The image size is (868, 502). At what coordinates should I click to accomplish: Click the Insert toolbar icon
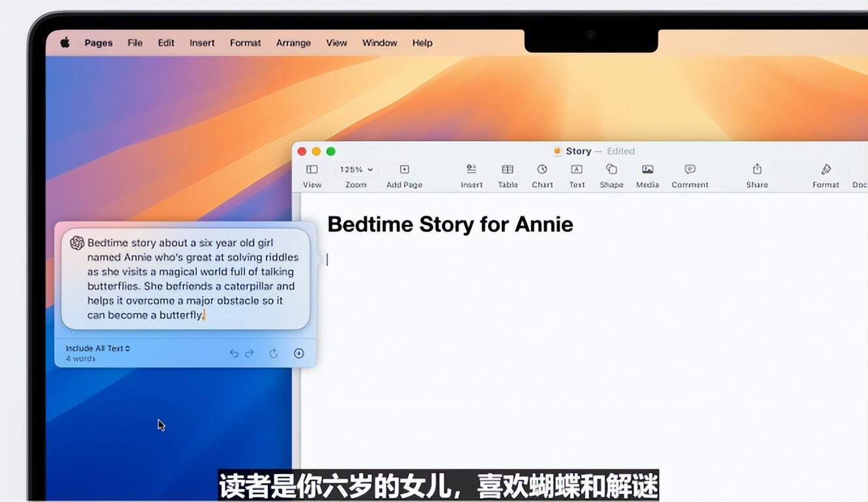471,170
